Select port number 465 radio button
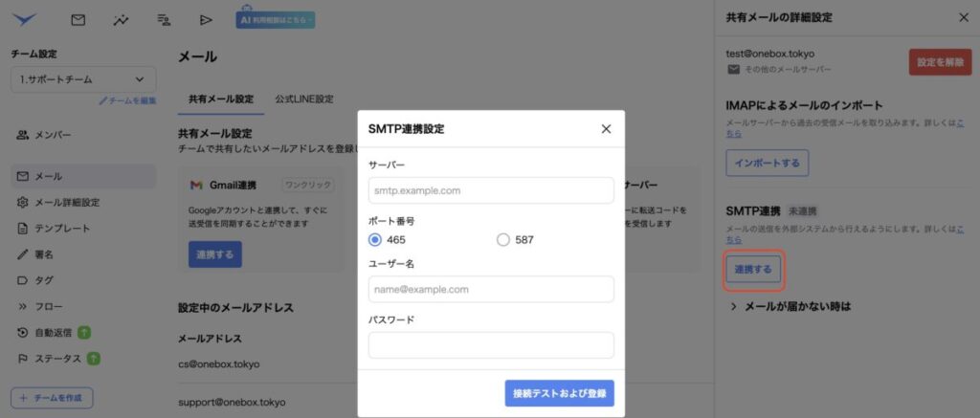 point(375,240)
